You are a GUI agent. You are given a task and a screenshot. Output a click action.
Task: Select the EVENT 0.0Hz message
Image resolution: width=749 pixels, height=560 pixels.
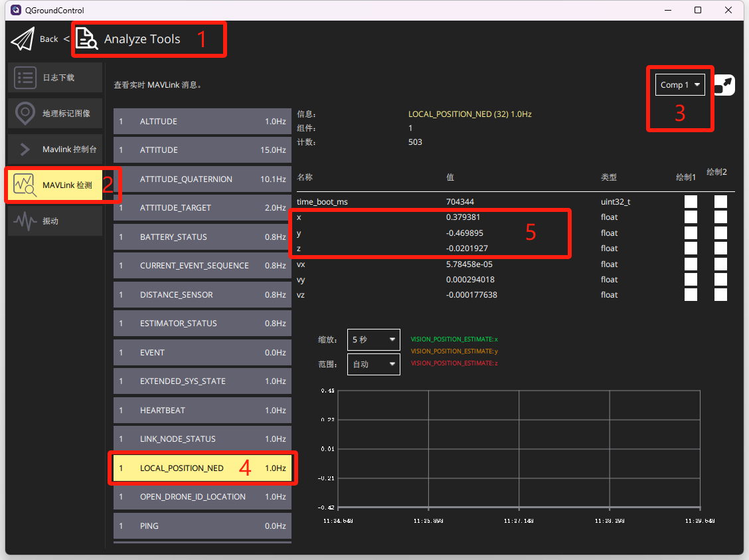coord(202,353)
